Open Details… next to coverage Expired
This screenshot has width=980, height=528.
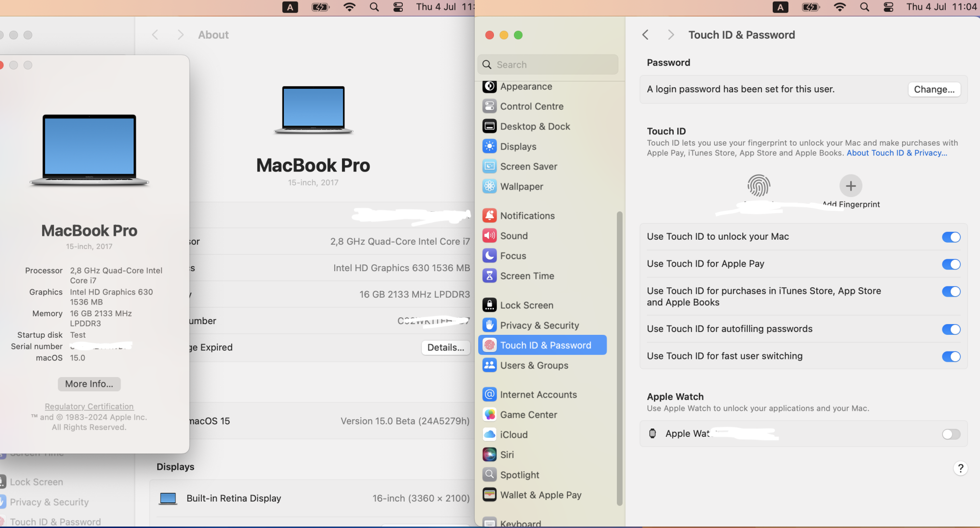tap(445, 348)
